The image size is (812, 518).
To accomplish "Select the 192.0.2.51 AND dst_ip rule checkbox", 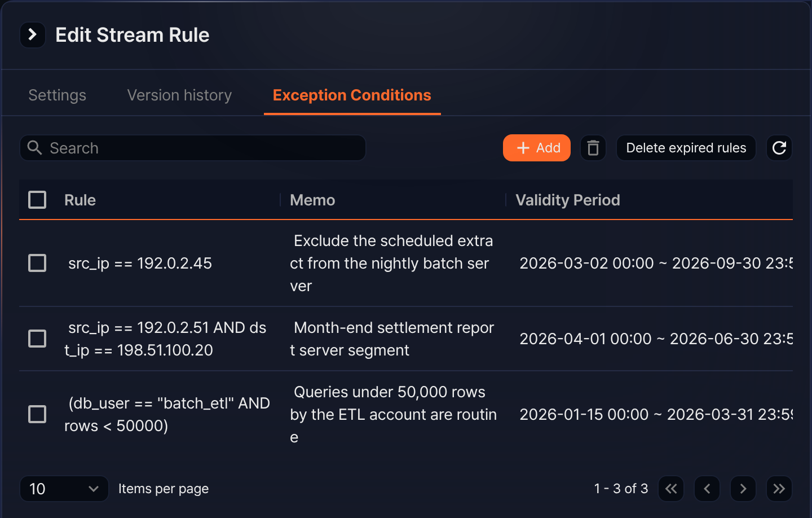I will (37, 339).
